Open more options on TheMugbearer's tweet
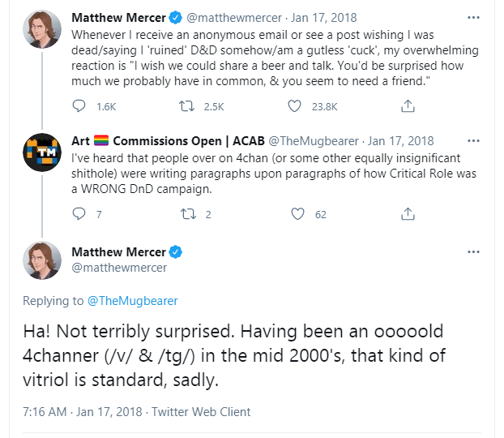 coord(474,141)
